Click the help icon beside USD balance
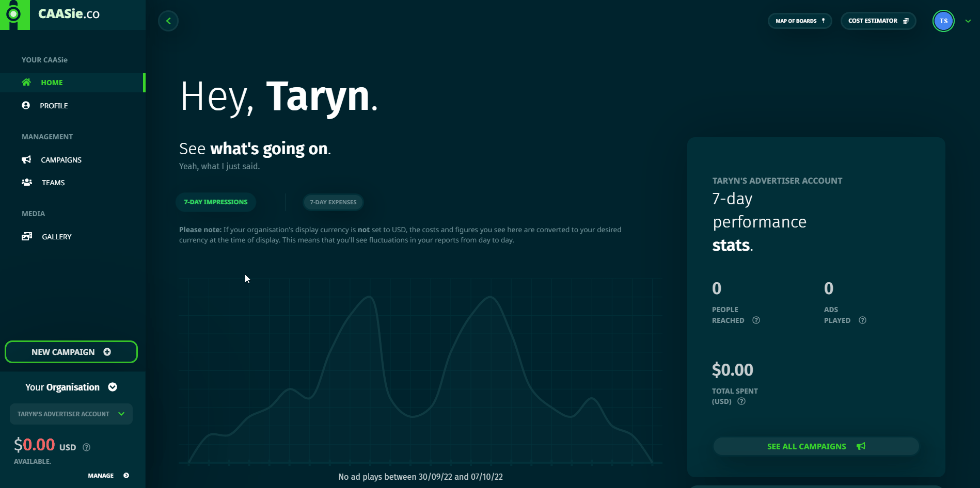 tap(87, 447)
